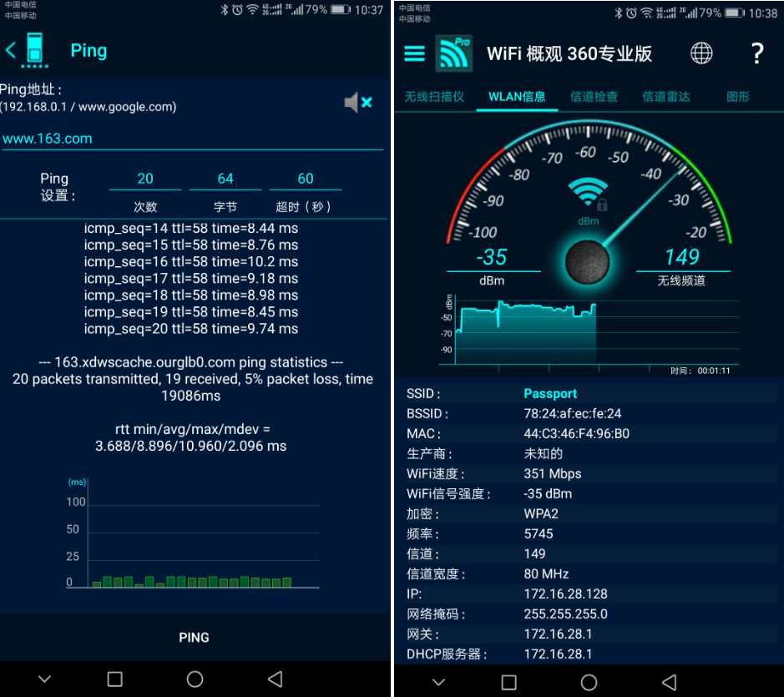Tap the WiFi speed value 351 Mbps
The height and width of the screenshot is (697, 784).
553,474
